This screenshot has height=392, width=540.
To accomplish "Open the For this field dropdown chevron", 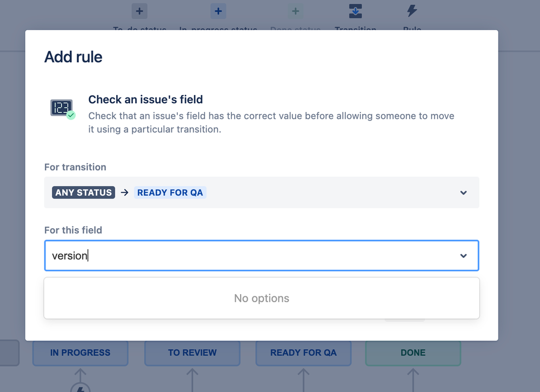I will pyautogui.click(x=464, y=256).
